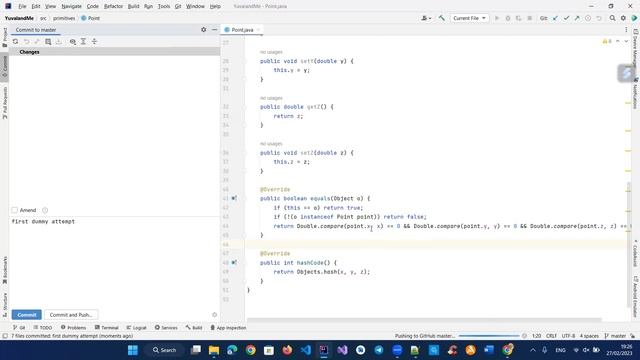Collapse all changes in the Commit toolbar
Image resolution: width=640 pixels, height=360 pixels.
[94, 42]
